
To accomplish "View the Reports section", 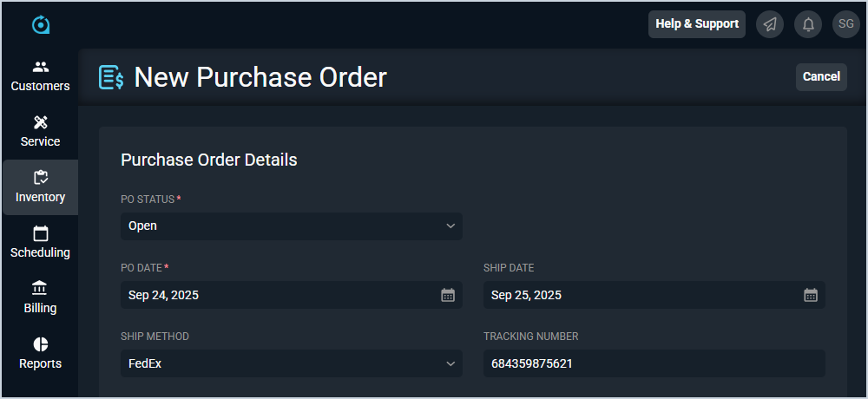I will [x=40, y=354].
